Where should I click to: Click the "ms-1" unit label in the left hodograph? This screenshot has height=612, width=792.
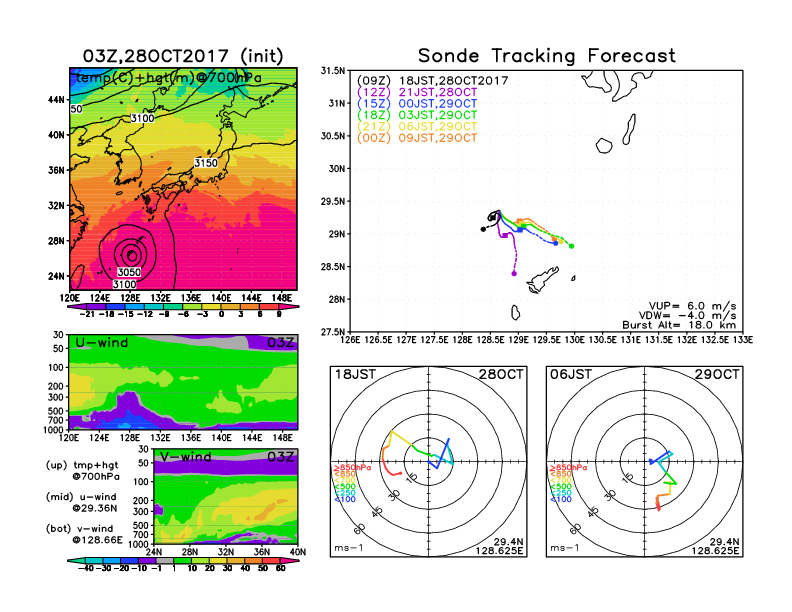[349, 548]
